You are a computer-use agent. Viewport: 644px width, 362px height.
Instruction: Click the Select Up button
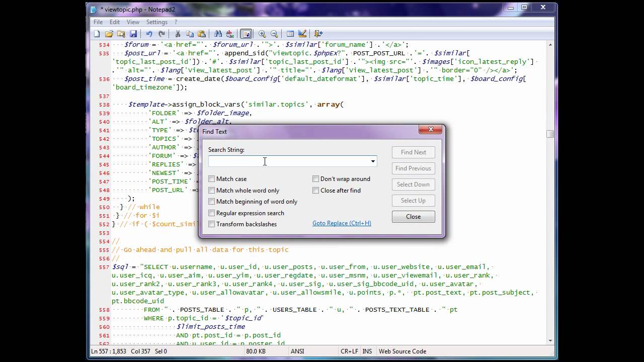click(x=414, y=201)
